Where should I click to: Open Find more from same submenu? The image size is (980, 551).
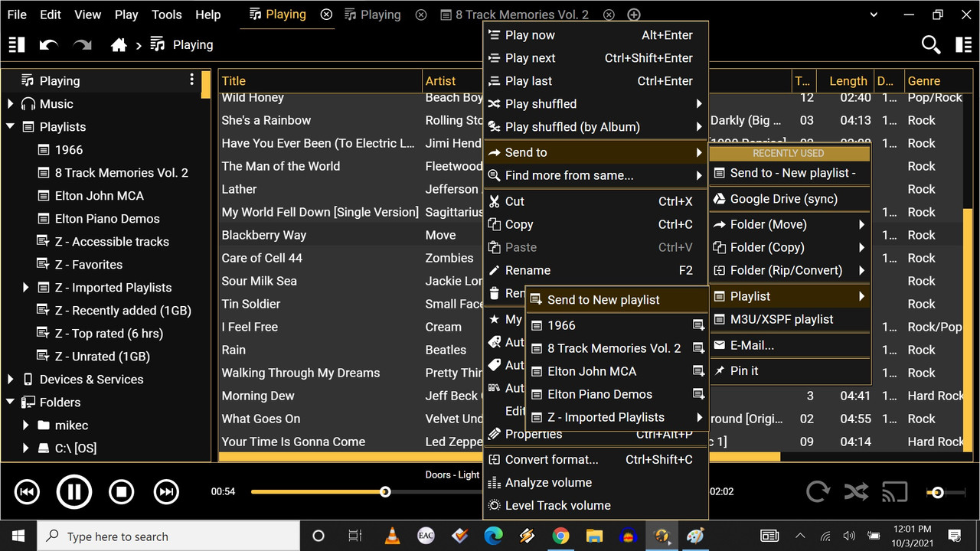596,175
